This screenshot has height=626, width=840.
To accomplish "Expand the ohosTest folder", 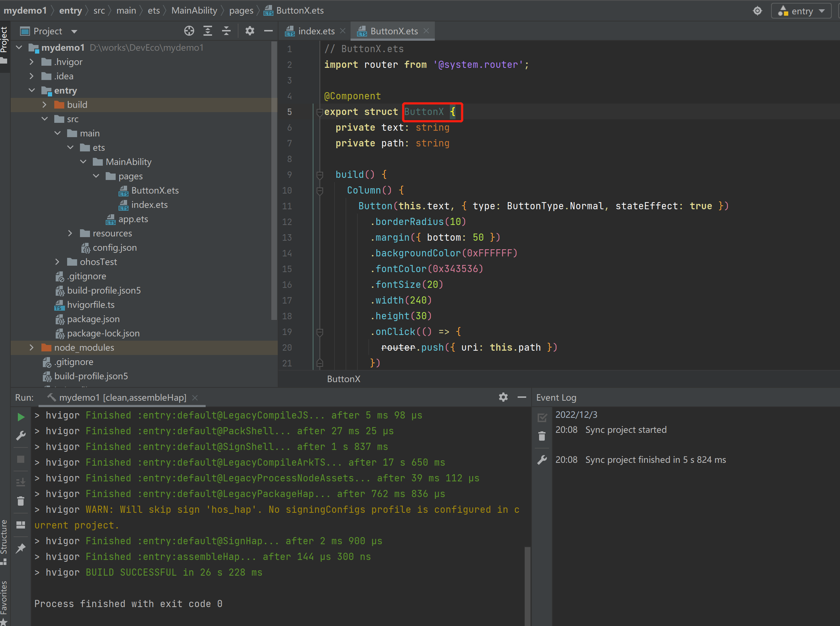I will pyautogui.click(x=57, y=262).
